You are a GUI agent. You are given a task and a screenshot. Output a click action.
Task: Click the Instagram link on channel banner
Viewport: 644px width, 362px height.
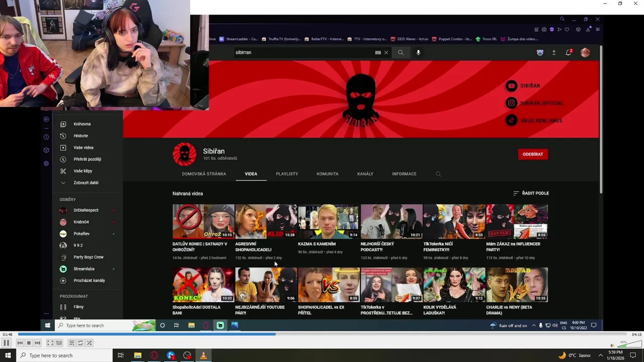(x=534, y=103)
